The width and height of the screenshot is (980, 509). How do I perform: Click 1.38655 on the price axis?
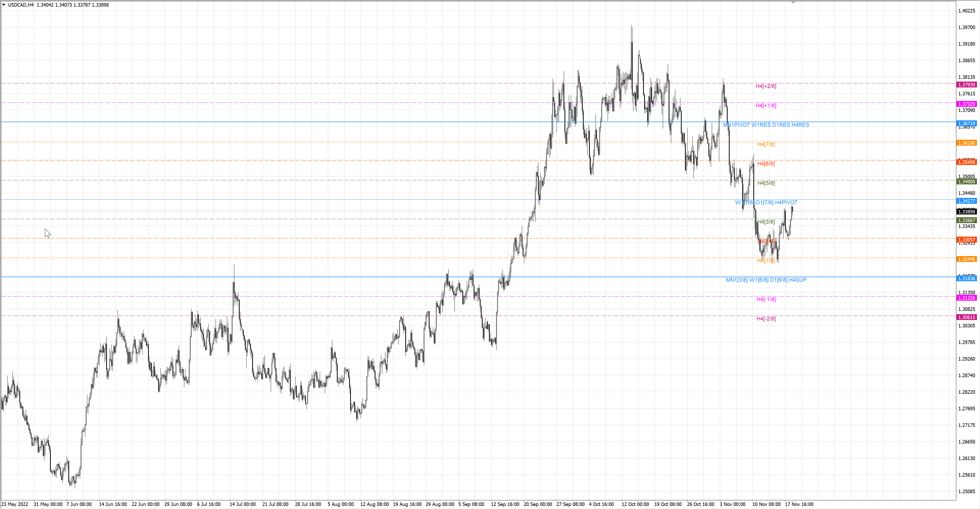click(x=967, y=61)
